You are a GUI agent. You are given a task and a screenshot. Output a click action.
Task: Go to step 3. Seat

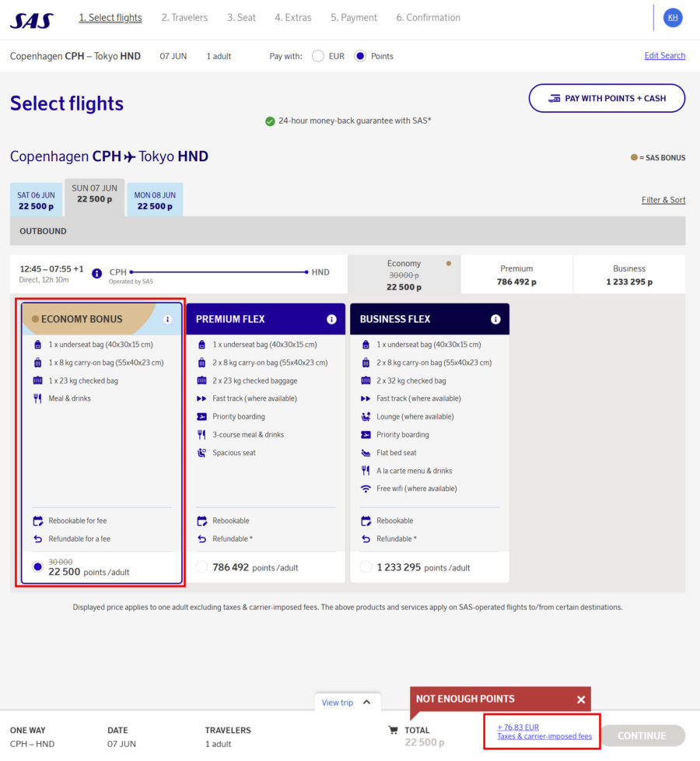pyautogui.click(x=241, y=18)
